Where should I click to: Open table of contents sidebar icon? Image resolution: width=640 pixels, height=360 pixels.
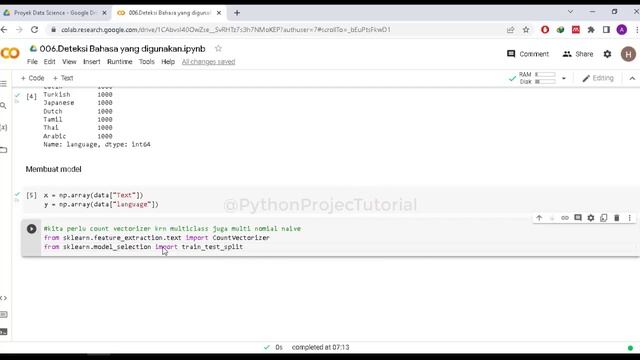(4, 84)
